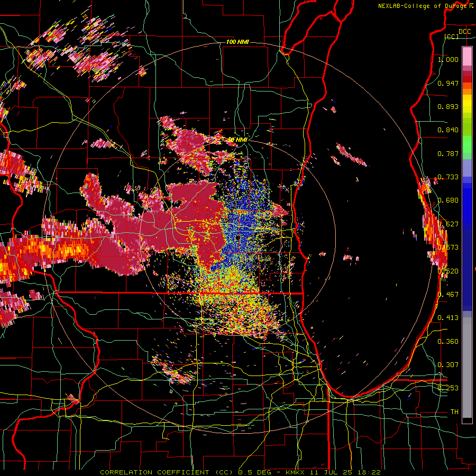This screenshot has width=476, height=476.
Task: Pick the gray color bar segment near 0.307
Action: click(467, 368)
